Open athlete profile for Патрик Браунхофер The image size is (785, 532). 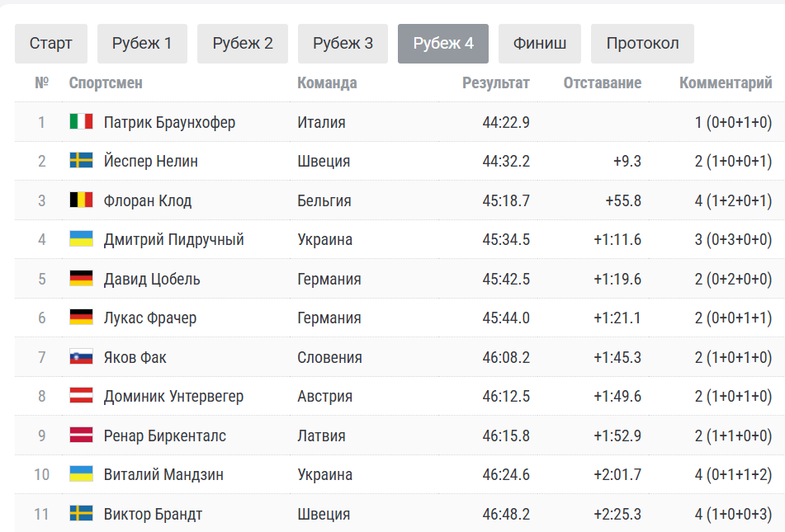[171, 122]
